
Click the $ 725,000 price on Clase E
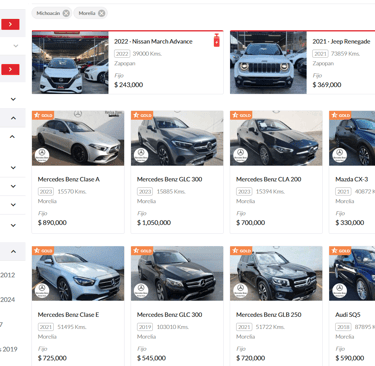click(52, 358)
